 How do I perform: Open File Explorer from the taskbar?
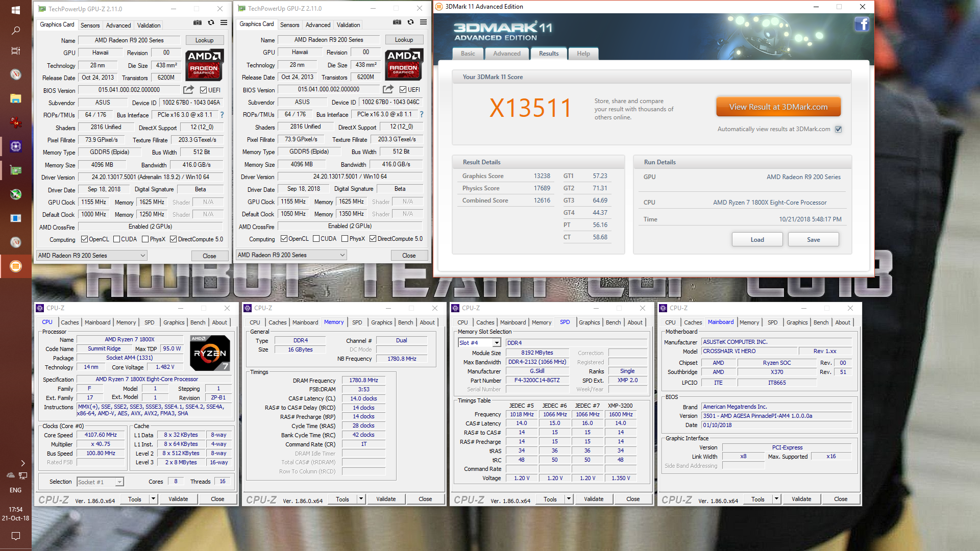click(x=16, y=98)
